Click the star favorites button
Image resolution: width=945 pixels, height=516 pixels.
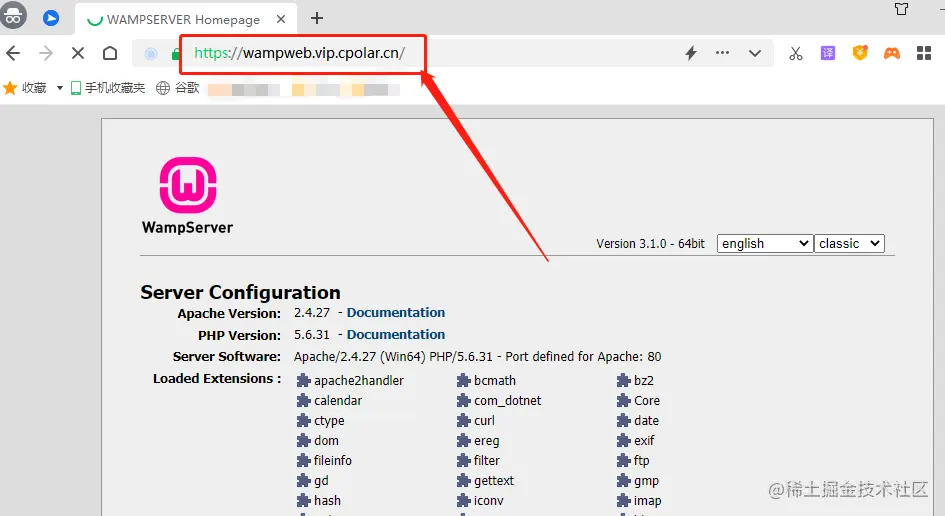[x=25, y=88]
